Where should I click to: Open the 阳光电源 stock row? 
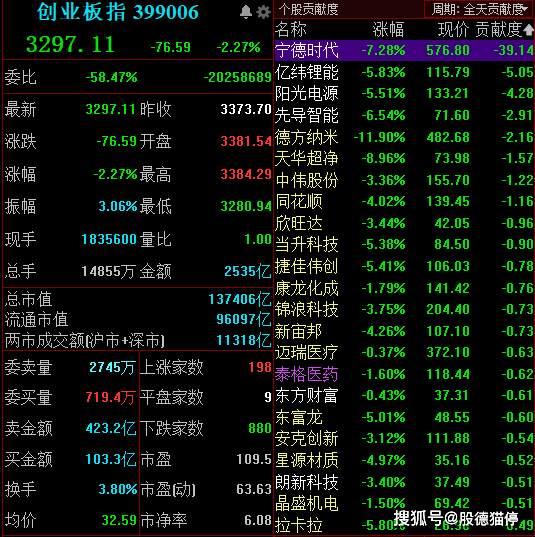click(x=404, y=93)
